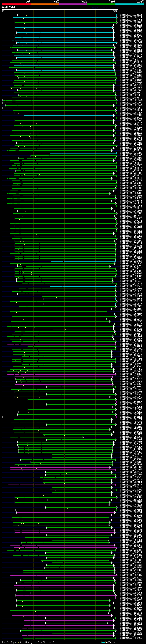Pick the UniRef100_P00785 row label

pos(131,193)
